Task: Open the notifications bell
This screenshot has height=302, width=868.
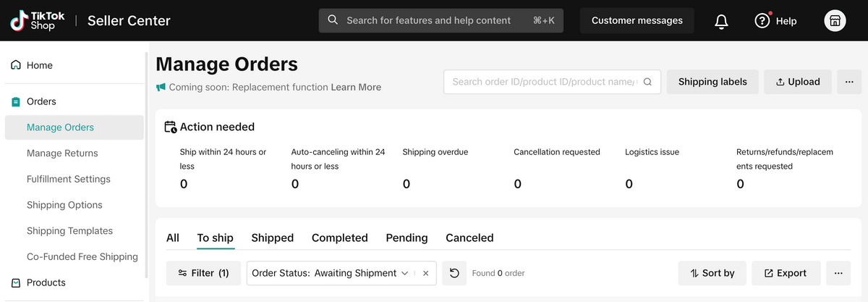Action: pos(721,21)
